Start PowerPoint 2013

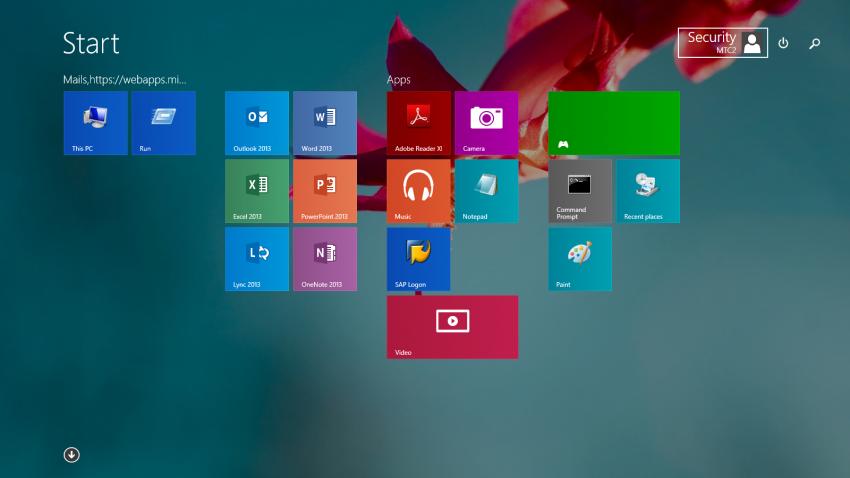pos(325,191)
